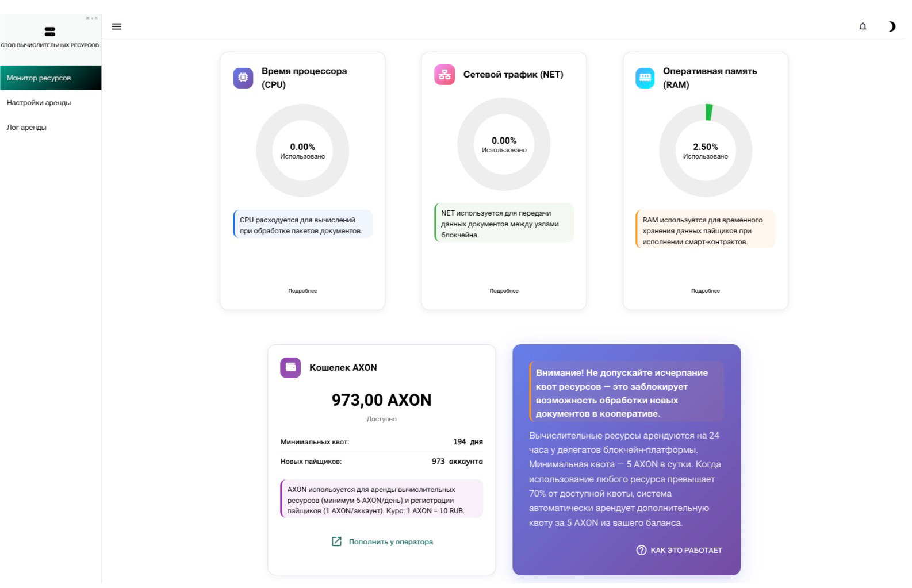Click the purple AXON wallet icon
Viewport: 912px width, 588px height.
point(290,367)
